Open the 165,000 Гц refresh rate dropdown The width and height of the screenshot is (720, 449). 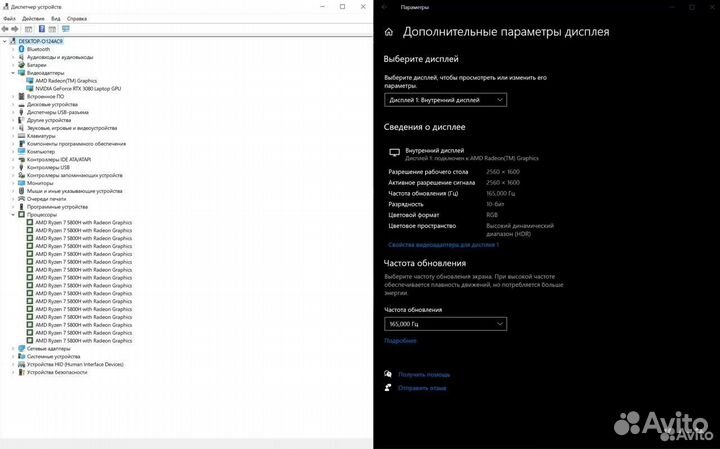click(445, 324)
